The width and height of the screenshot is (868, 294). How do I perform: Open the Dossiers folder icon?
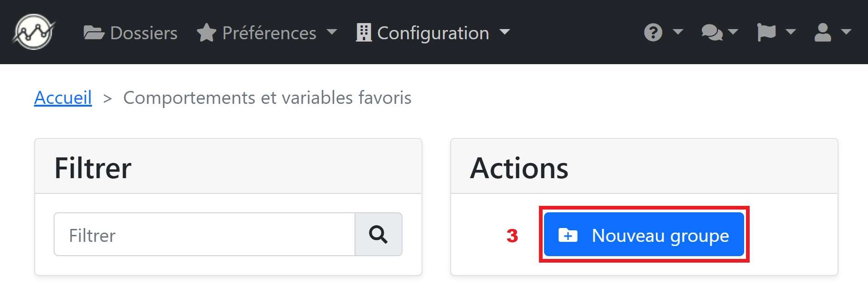(x=94, y=33)
